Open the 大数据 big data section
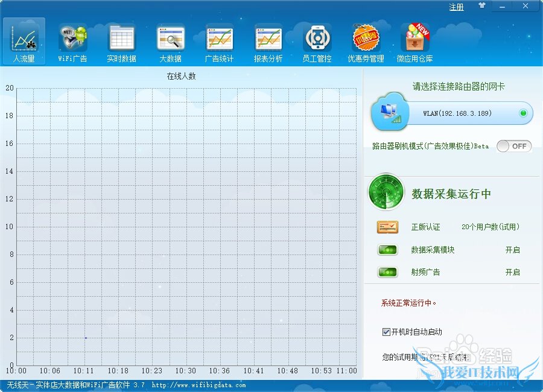 coord(170,42)
